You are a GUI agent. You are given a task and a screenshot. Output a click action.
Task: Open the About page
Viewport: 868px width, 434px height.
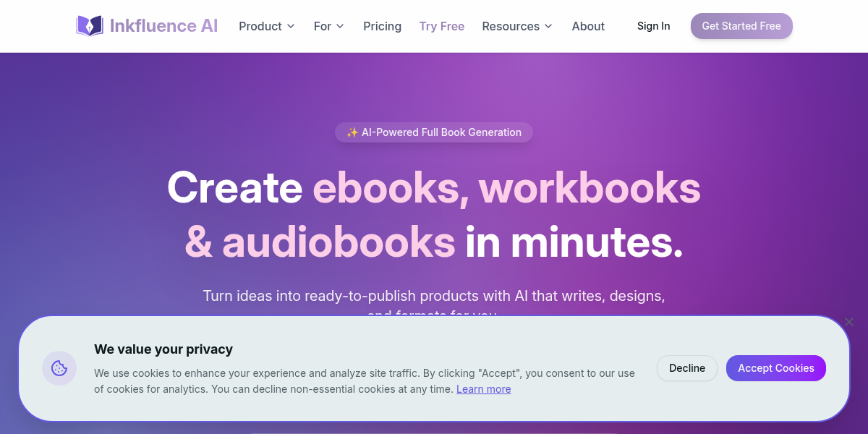[x=588, y=26]
